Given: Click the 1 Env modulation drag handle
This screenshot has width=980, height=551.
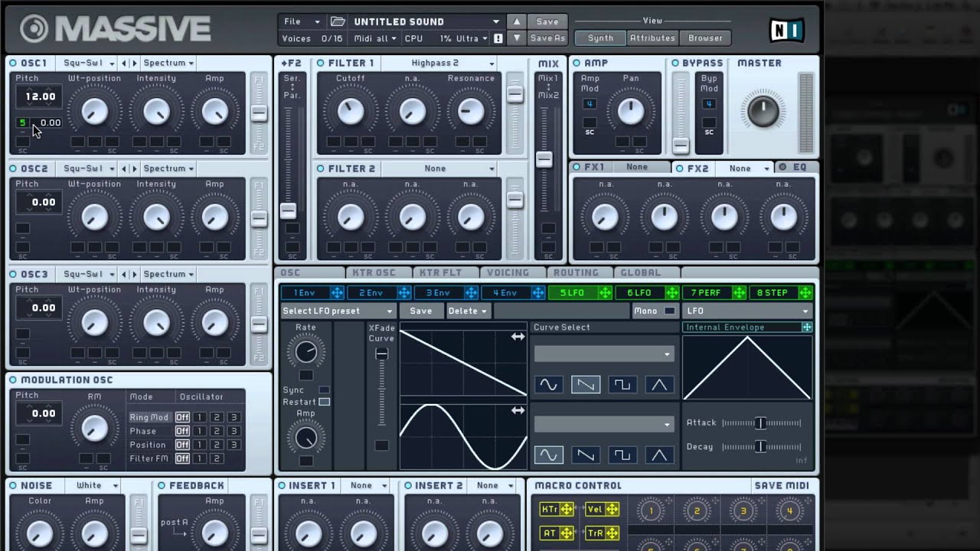Looking at the screenshot, I should click(x=337, y=292).
